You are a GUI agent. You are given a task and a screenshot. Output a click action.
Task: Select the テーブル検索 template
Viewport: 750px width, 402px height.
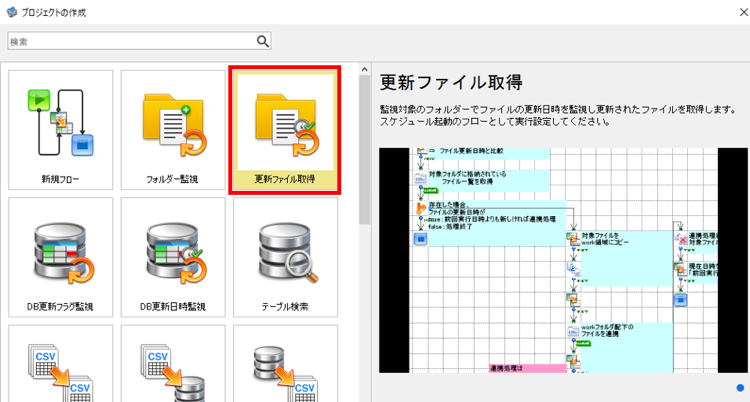click(285, 257)
